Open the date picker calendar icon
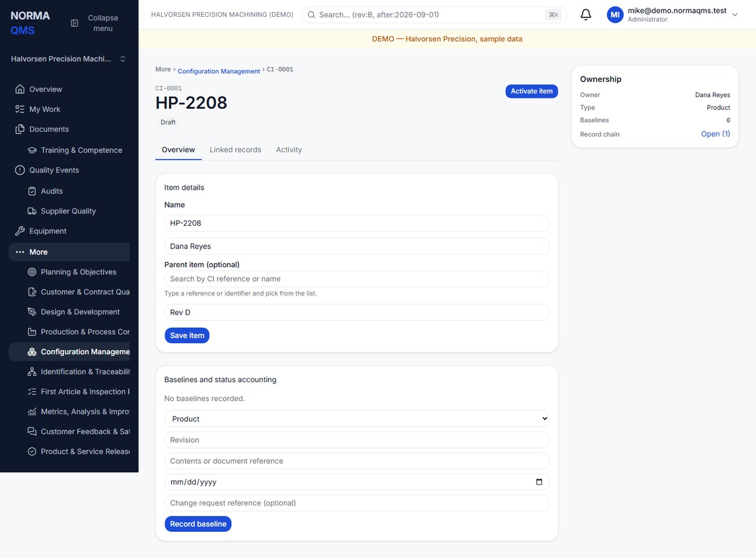756x558 pixels. (x=539, y=482)
